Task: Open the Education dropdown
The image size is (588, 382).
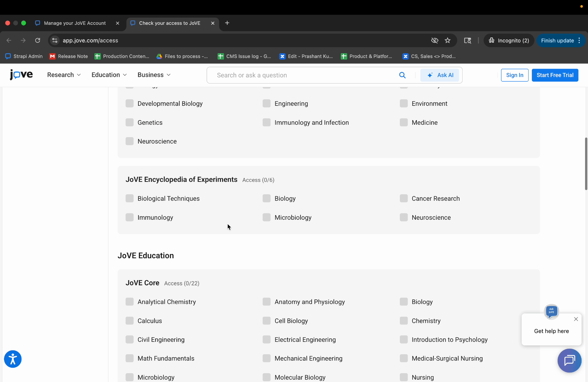Action: pyautogui.click(x=108, y=75)
